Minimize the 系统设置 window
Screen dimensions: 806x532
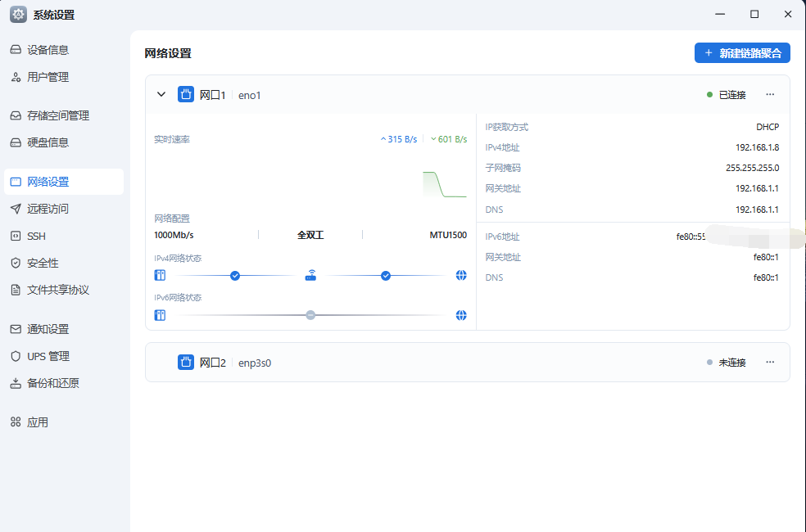coord(720,14)
